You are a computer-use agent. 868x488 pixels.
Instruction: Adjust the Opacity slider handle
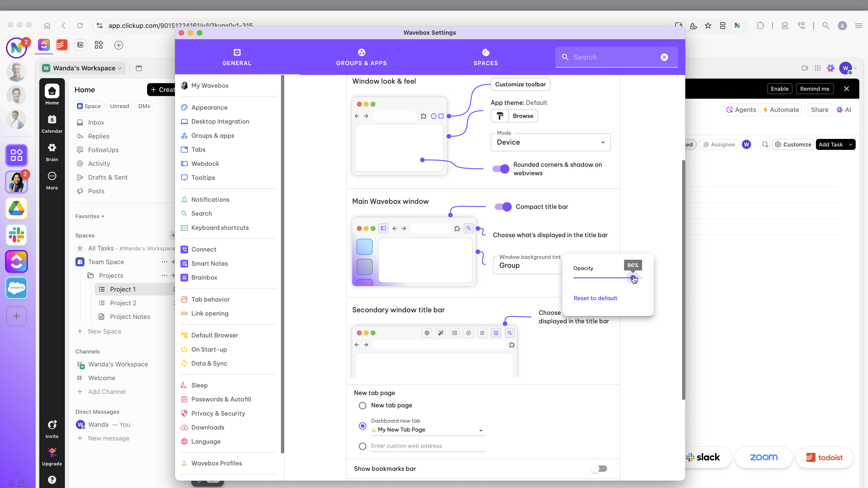(x=633, y=278)
